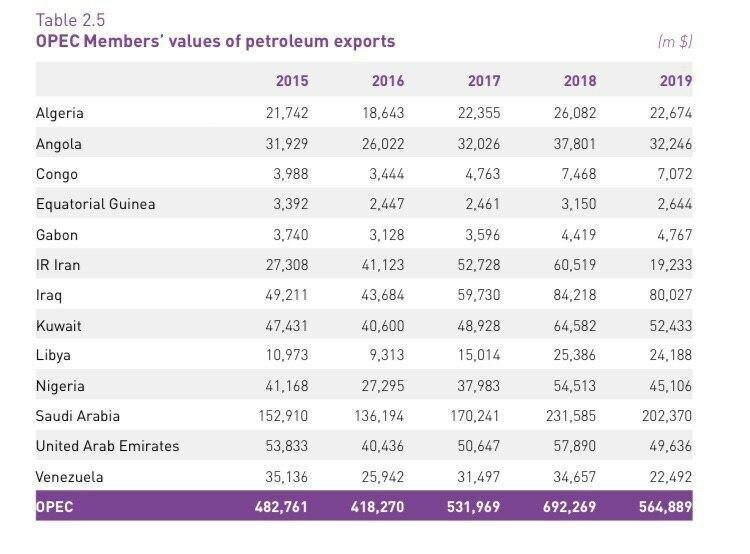
Task: Select Nigeria 2016 value 27,295
Action: (x=383, y=386)
